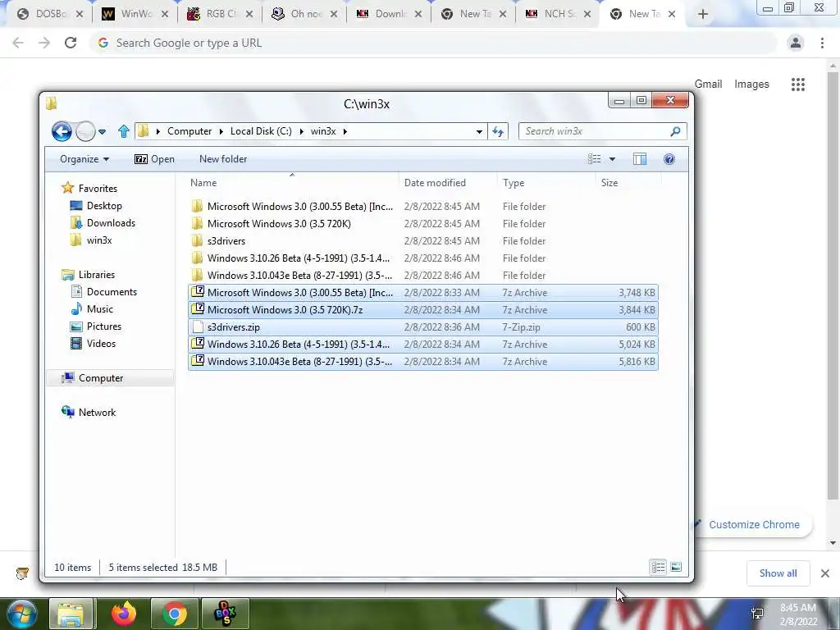Image resolution: width=840 pixels, height=630 pixels.
Task: Open the Organize menu
Action: point(84,159)
